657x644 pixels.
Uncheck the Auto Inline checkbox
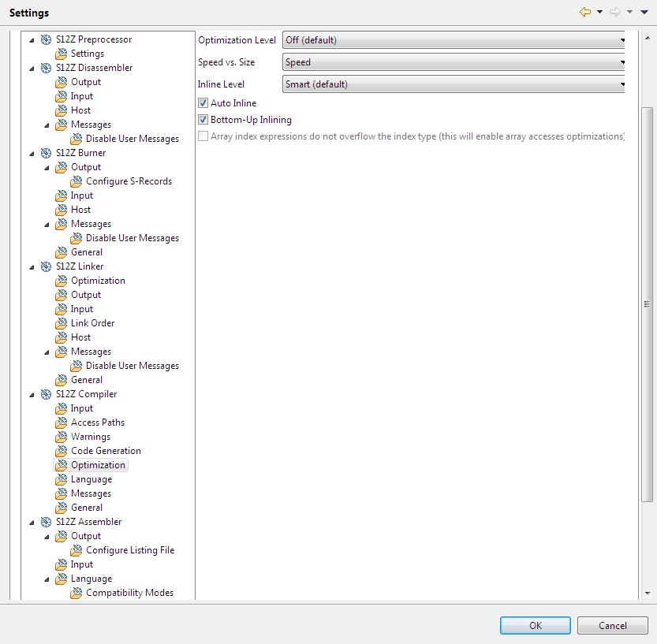point(203,103)
